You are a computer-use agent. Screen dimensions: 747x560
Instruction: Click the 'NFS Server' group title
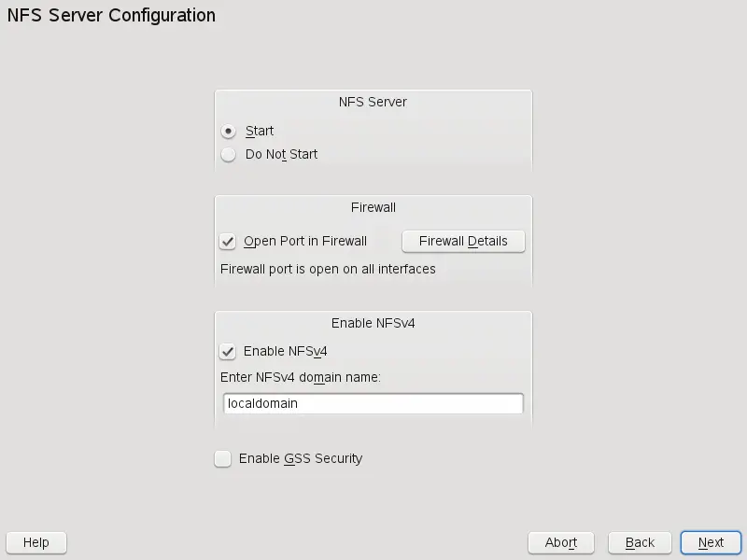point(373,102)
